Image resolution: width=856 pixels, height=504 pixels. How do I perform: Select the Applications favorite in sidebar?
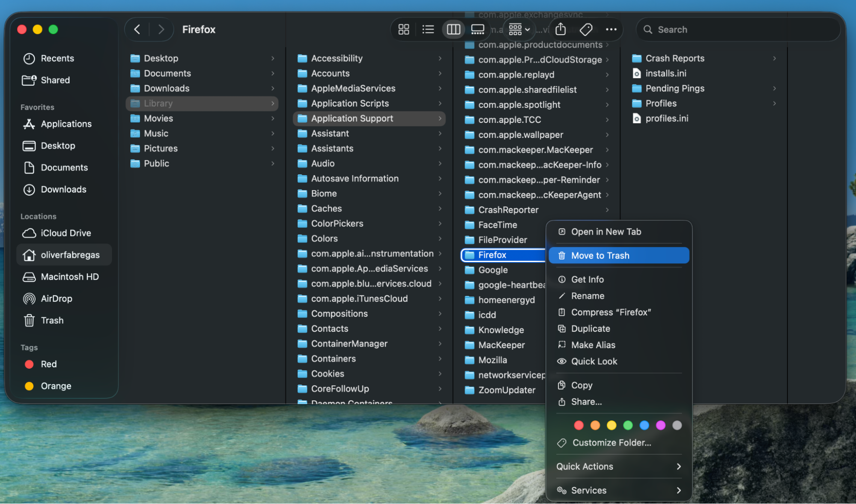pos(66,124)
